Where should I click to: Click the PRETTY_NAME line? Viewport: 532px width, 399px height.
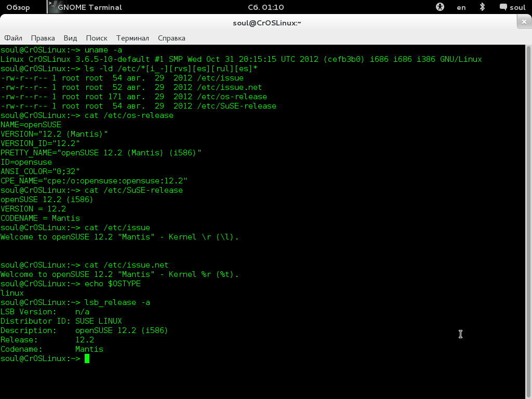click(101, 153)
